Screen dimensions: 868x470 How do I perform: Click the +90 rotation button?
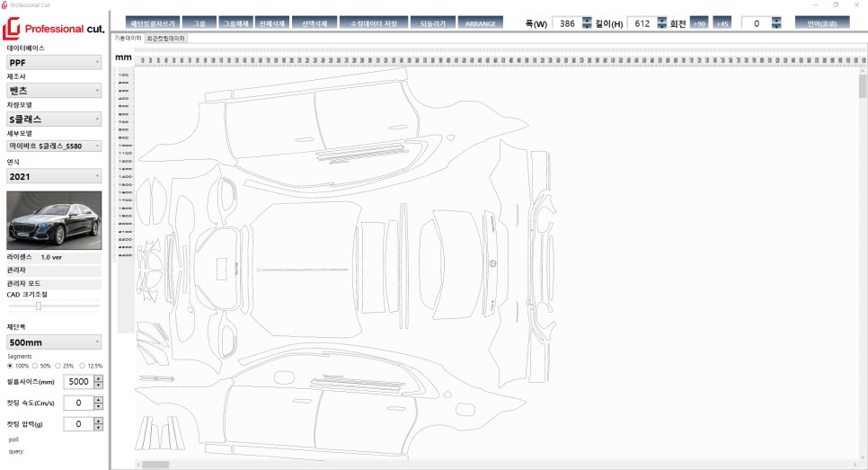(699, 23)
